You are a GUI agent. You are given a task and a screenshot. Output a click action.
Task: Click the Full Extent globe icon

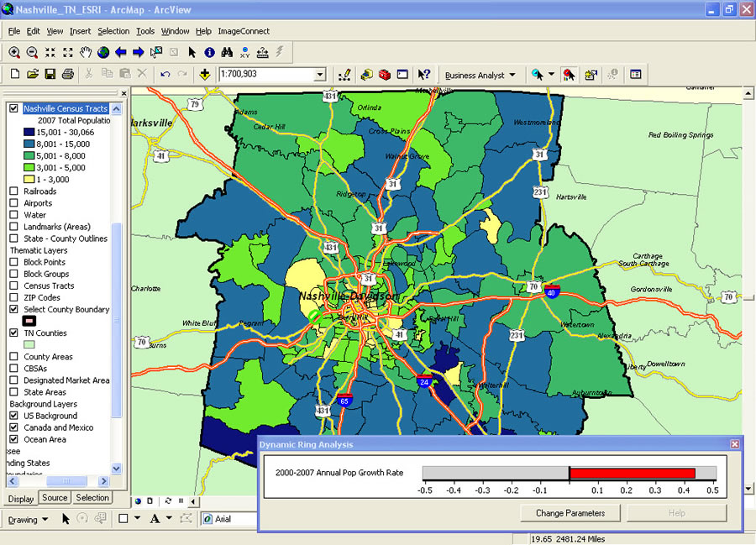pos(103,52)
